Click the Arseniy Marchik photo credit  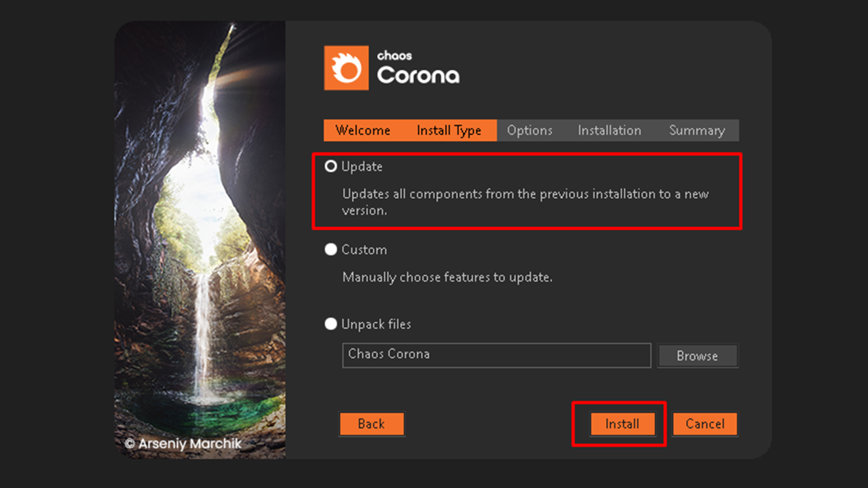(x=184, y=444)
